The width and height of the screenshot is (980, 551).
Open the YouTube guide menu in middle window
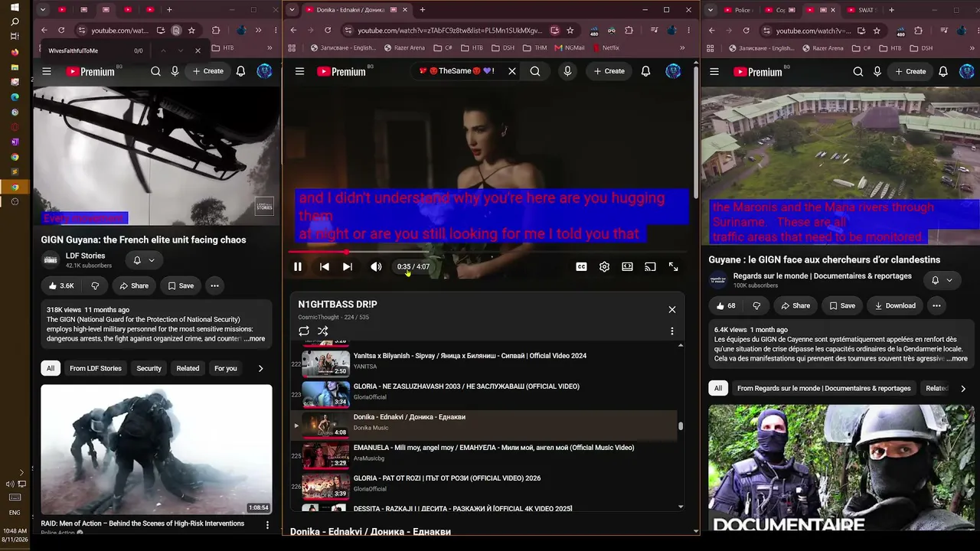pyautogui.click(x=300, y=71)
